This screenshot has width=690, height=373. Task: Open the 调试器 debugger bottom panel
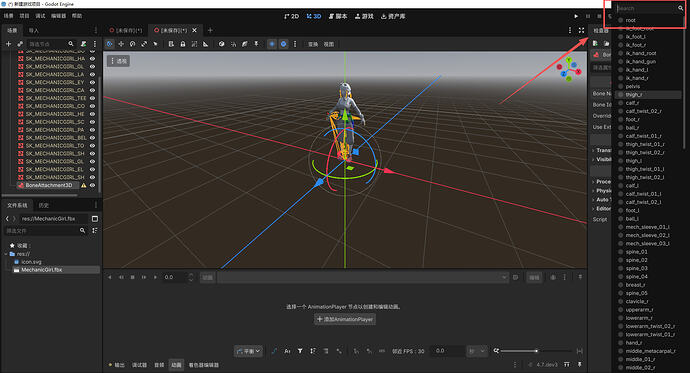pos(139,365)
